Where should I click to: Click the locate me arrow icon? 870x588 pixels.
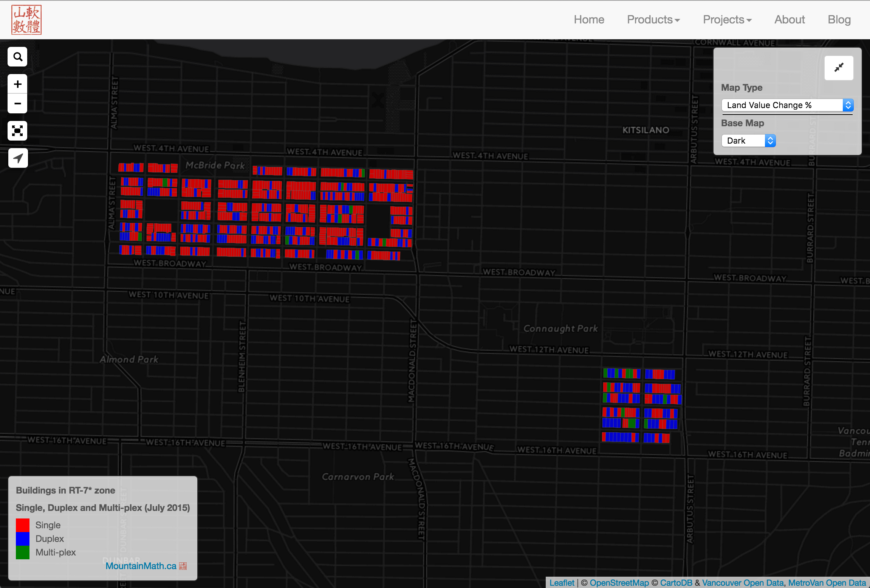click(18, 158)
